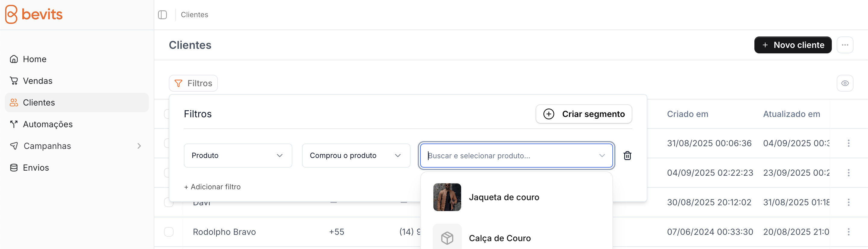Open the more options ellipsis button
868x249 pixels.
pos(845,45)
